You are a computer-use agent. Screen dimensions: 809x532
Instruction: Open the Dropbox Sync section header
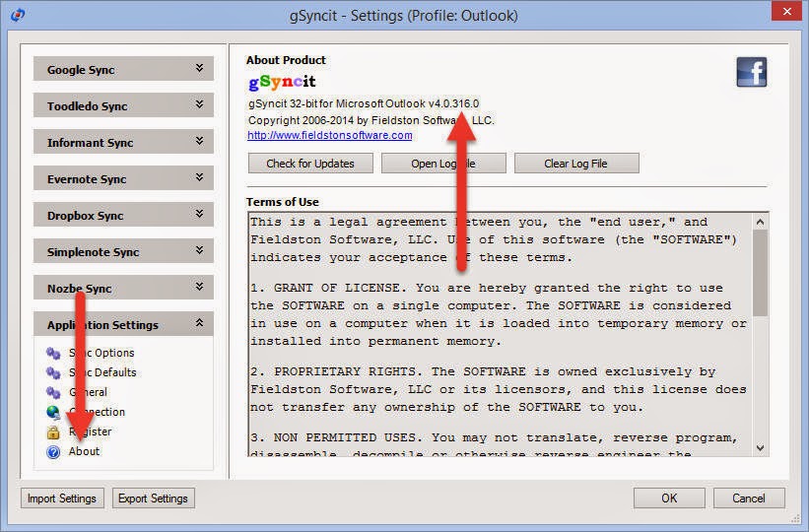pyautogui.click(x=123, y=214)
